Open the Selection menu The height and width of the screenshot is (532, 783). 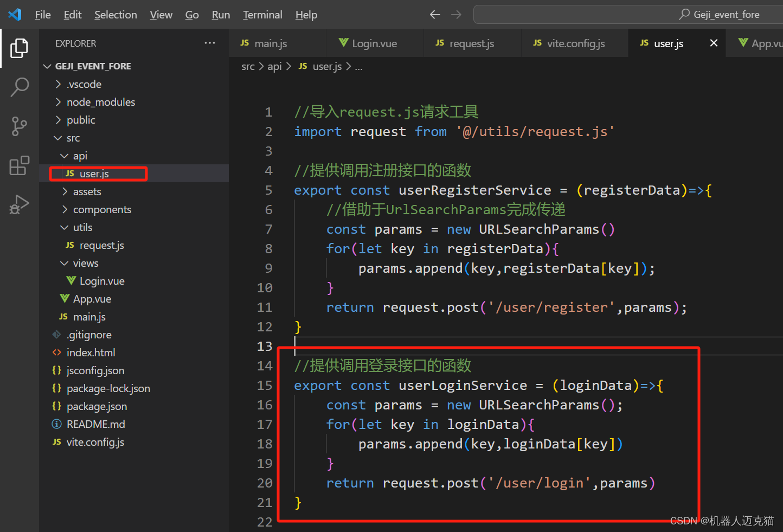(x=115, y=15)
